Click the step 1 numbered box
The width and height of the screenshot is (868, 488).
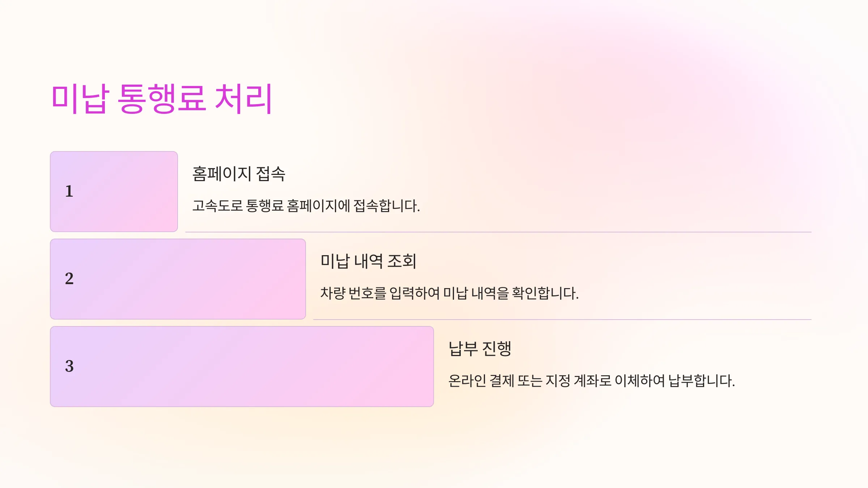point(114,192)
